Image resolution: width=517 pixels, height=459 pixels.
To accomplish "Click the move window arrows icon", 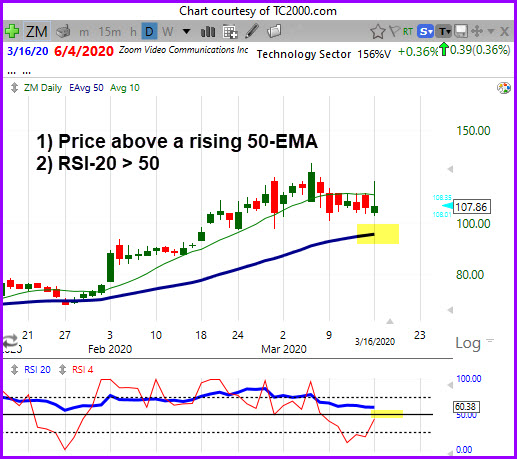I will 477,32.
